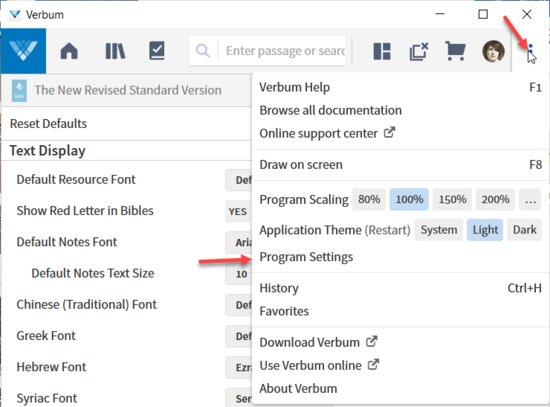The image size is (550, 407).
Task: Click the user profile avatar
Action: coord(493,51)
